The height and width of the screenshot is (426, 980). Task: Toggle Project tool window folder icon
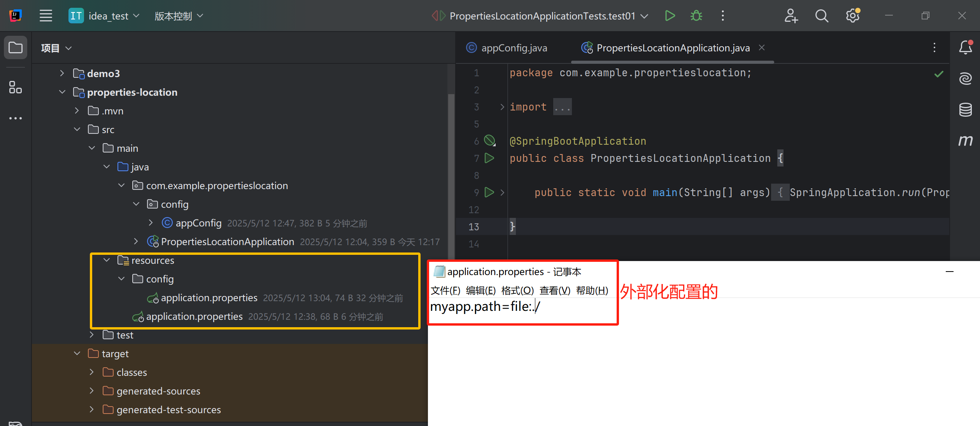click(x=15, y=47)
